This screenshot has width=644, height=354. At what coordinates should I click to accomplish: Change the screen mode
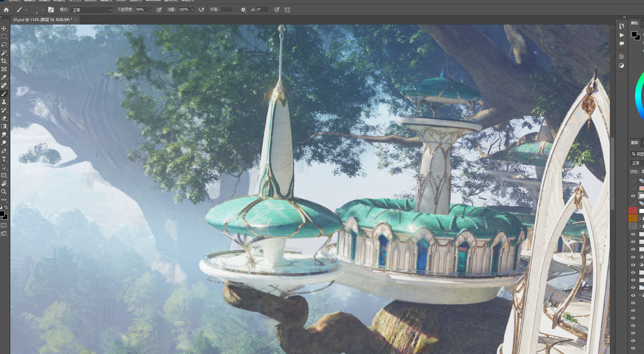4,234
